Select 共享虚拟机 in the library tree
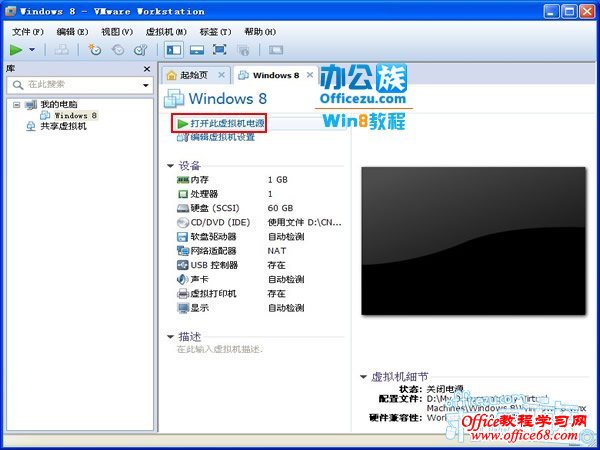The image size is (600, 450). tap(64, 126)
